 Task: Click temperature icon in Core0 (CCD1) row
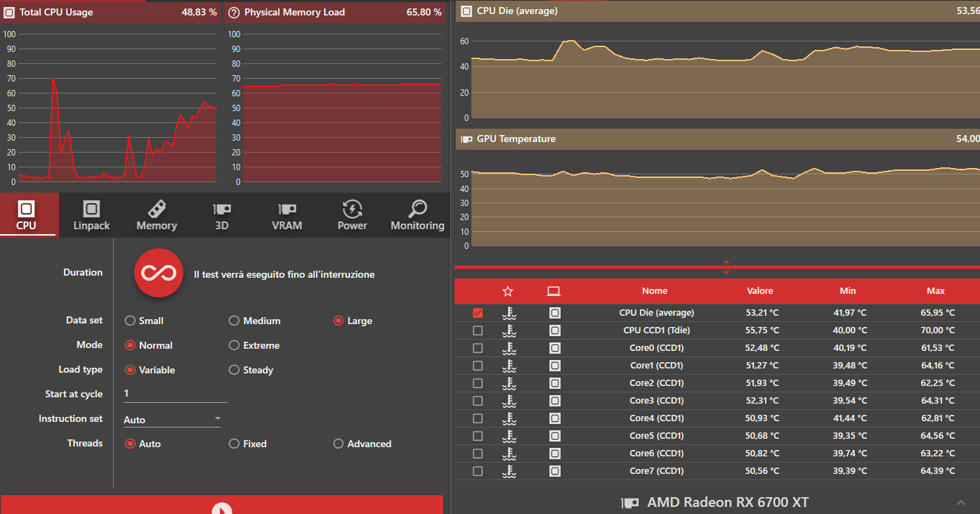pos(509,348)
